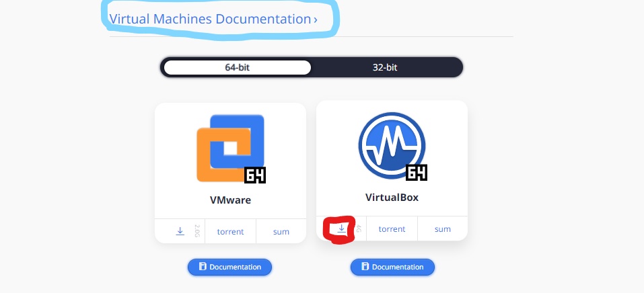The image size is (644, 293).
Task: Open the Virtual Machines Documentation link
Action: coord(213,19)
